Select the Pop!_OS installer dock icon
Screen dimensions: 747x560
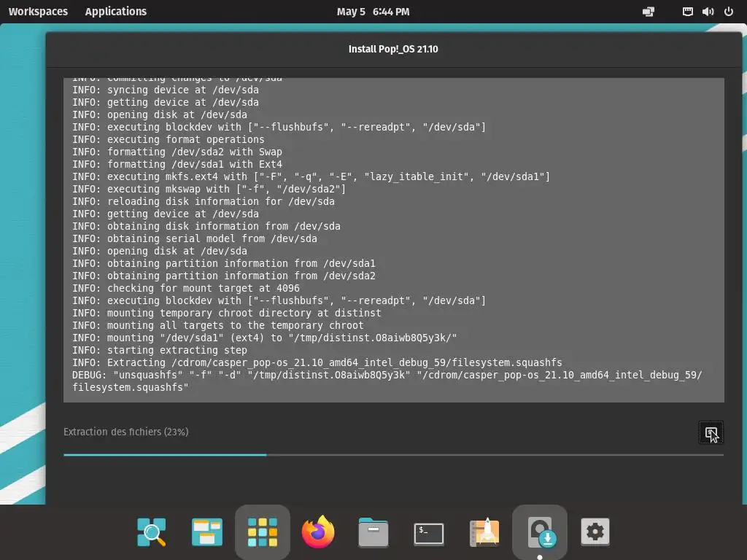pyautogui.click(x=540, y=532)
